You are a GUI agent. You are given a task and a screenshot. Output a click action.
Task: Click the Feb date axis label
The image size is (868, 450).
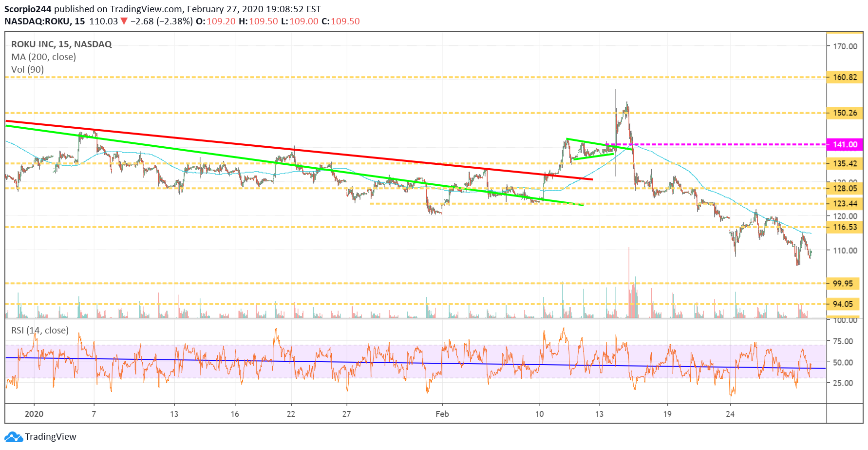(x=442, y=414)
